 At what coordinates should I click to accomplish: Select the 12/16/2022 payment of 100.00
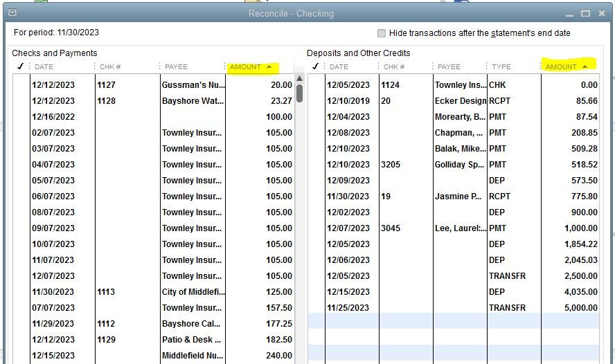(153, 117)
